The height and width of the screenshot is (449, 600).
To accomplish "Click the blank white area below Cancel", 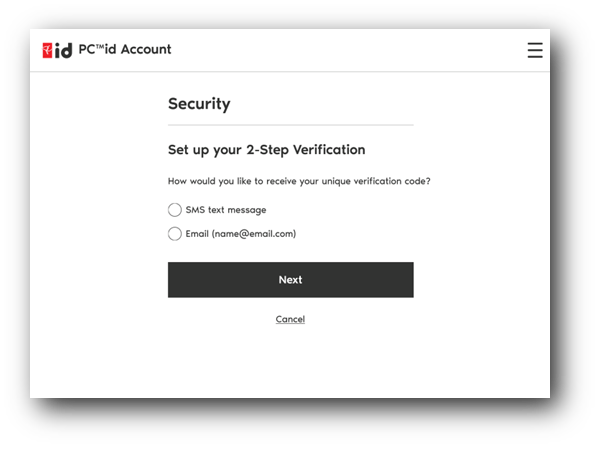I will click(290, 365).
